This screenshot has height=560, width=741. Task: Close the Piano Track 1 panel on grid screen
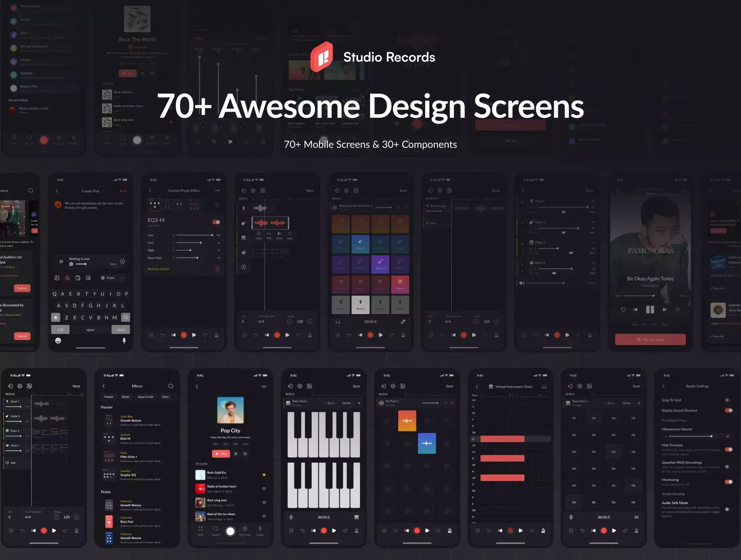[x=639, y=403]
